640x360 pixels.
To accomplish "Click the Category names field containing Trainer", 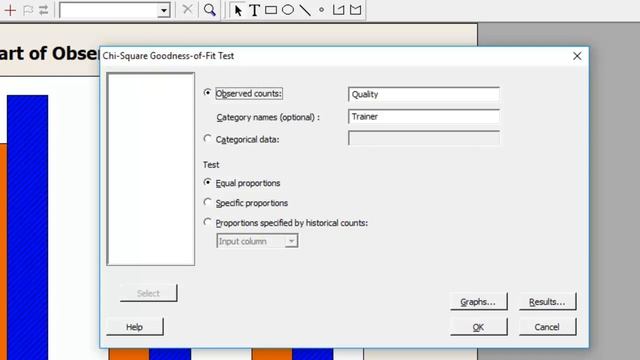I will [424, 117].
